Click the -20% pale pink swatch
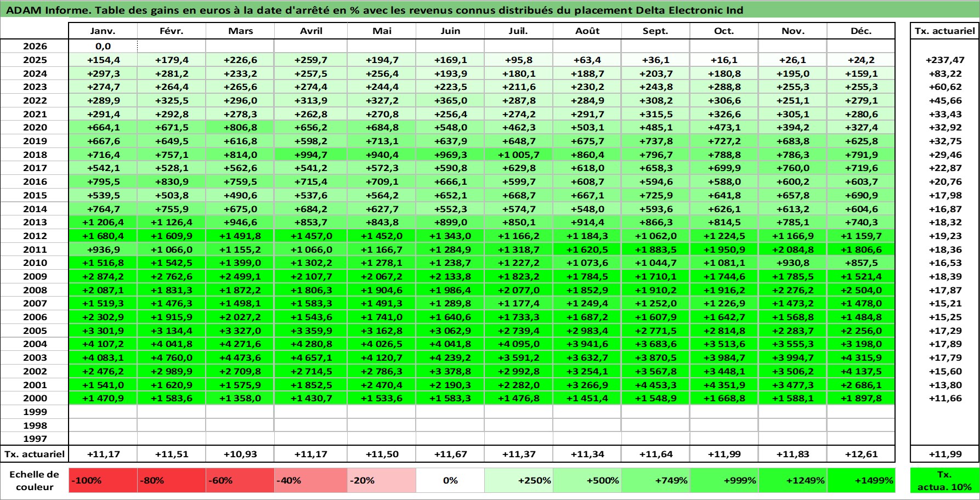Viewport: 980px width, 500px height. (382, 480)
